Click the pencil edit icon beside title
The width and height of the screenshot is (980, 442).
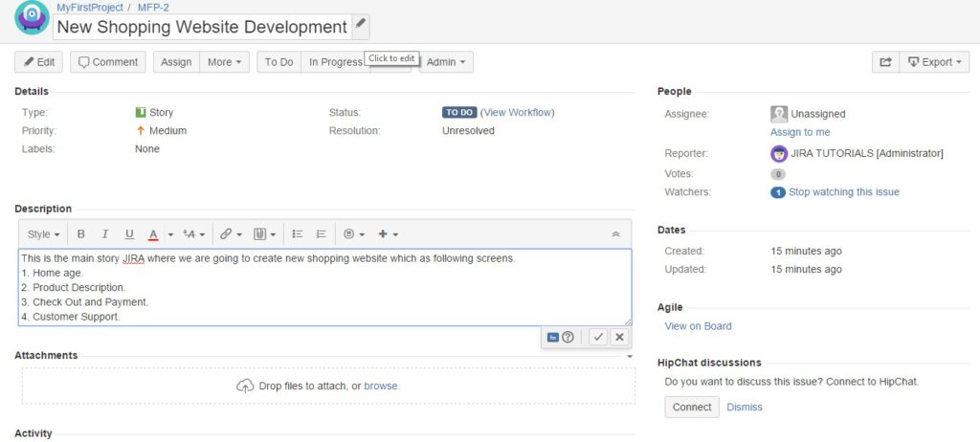[x=361, y=25]
